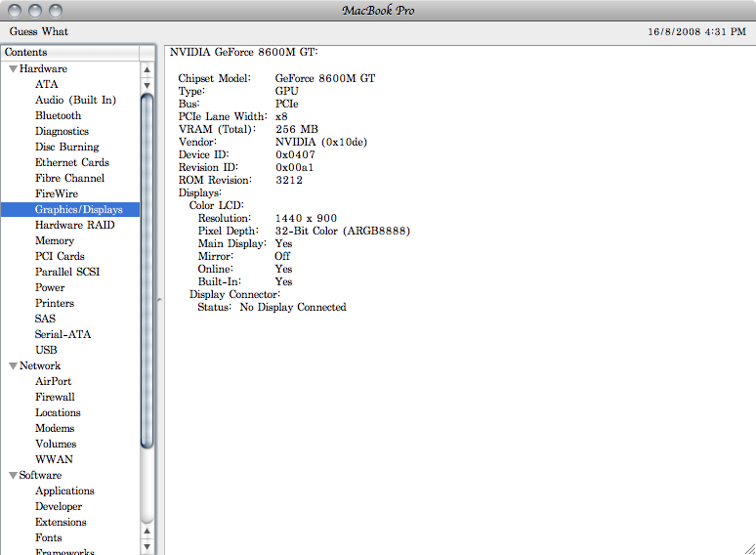Click the "NVIDIA (0x10de)" vendor value

(x=321, y=143)
